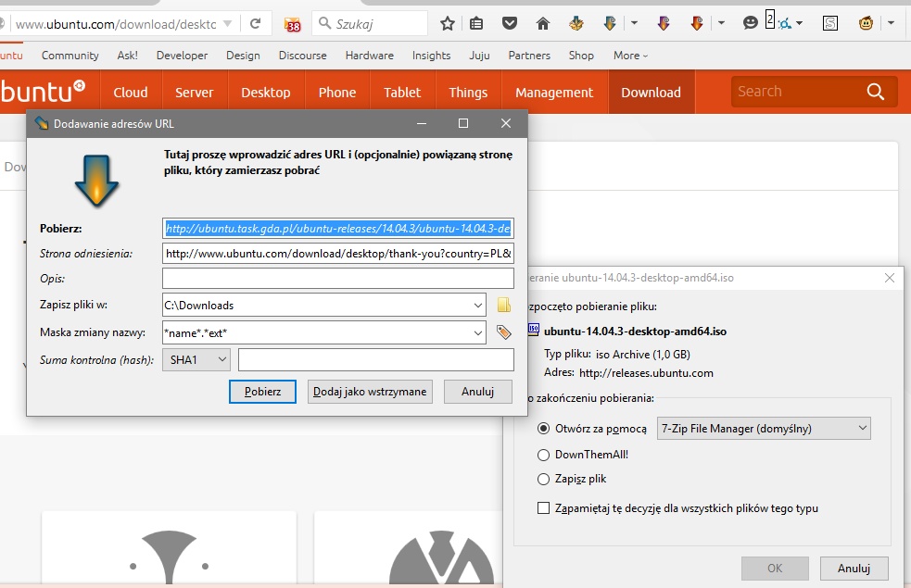Click Pobierz button to start download
The image size is (911, 588).
262,391
